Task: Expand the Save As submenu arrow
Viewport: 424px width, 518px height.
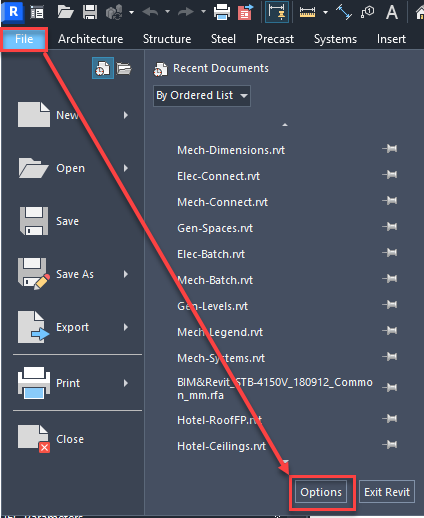Action: pyautogui.click(x=126, y=274)
